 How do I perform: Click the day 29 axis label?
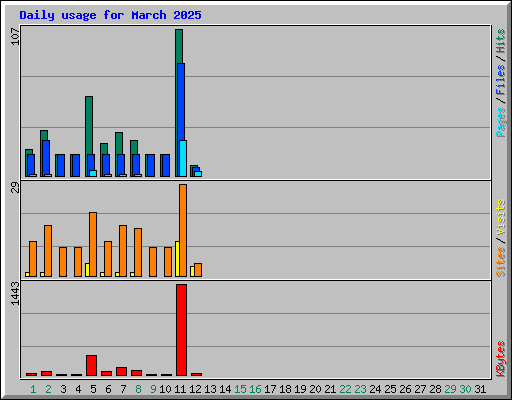coord(450,389)
